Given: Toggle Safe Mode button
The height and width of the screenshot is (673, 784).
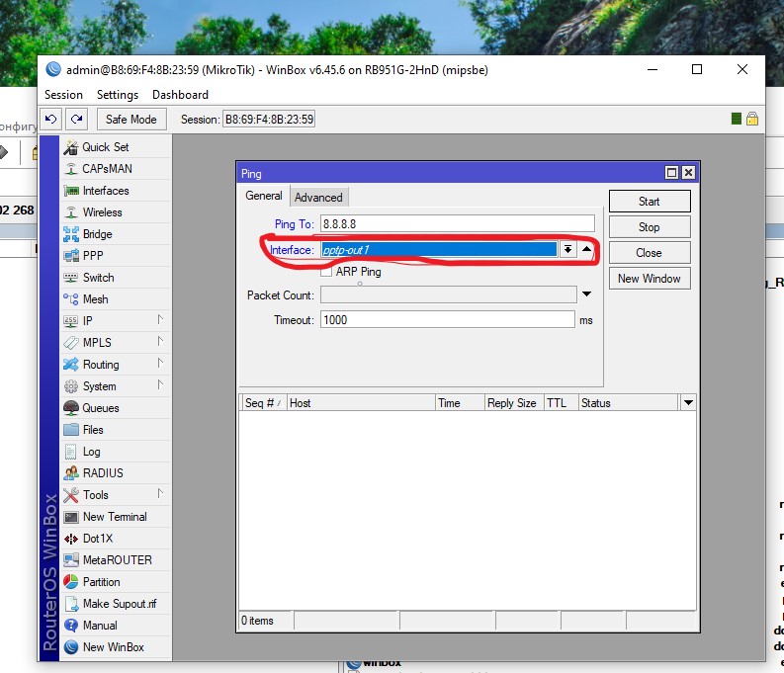Looking at the screenshot, I should [131, 119].
